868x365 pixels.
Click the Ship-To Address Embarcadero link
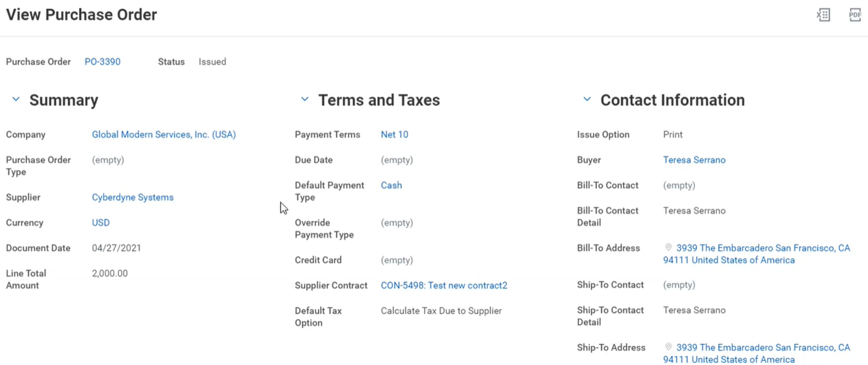(763, 348)
